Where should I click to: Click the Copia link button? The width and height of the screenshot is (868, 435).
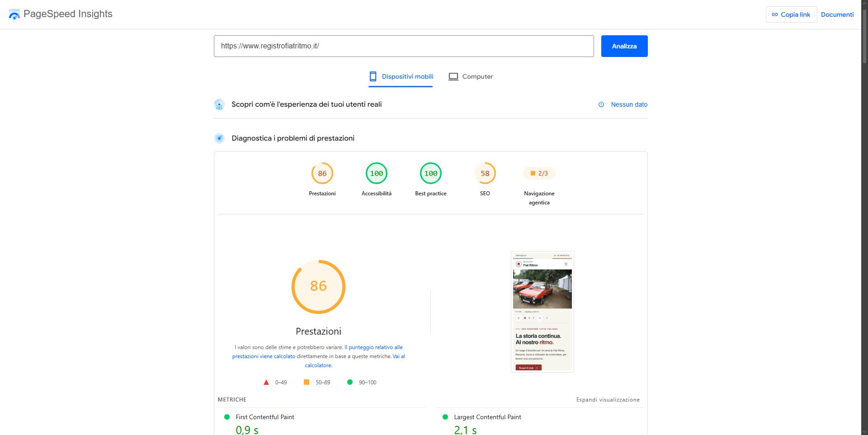point(791,14)
